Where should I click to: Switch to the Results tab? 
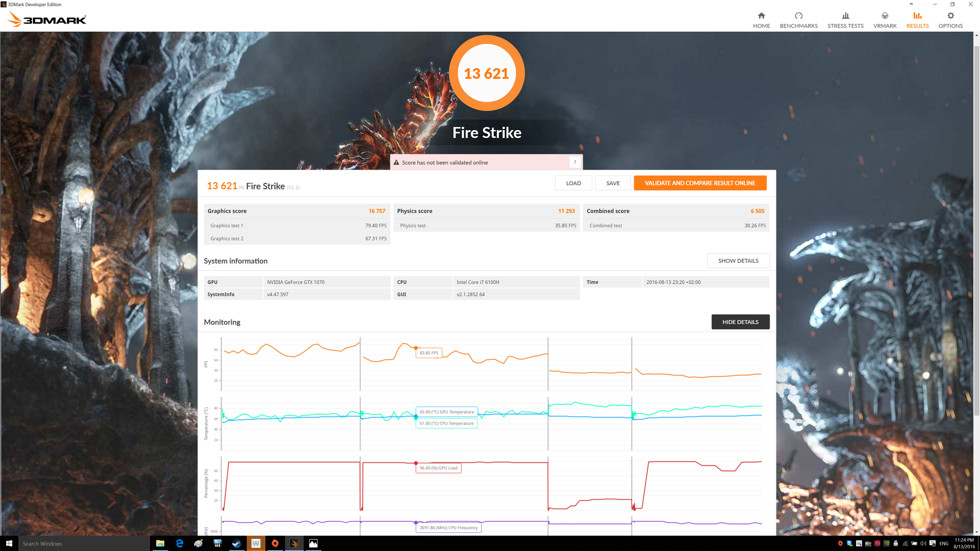pyautogui.click(x=917, y=20)
